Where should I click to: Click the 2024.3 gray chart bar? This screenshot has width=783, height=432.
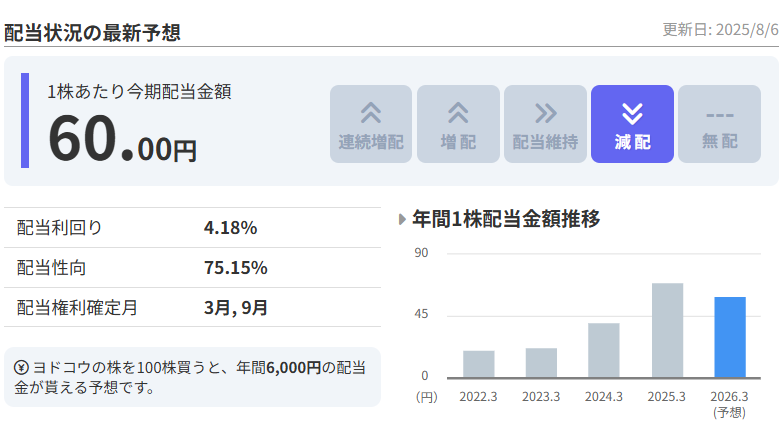click(x=604, y=350)
